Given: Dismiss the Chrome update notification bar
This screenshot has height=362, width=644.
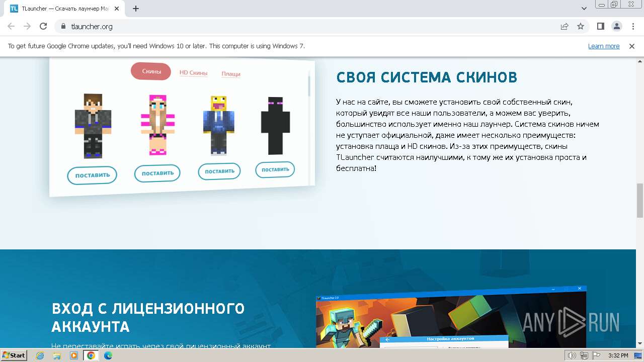Looking at the screenshot, I should 632,46.
